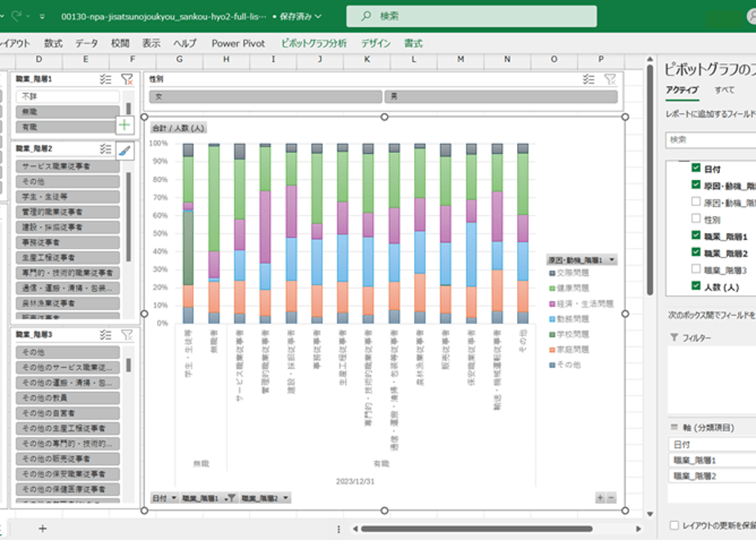This screenshot has height=540, width=756.
Task: Click 勤務問題 legend color swatch
Action: (x=552, y=319)
